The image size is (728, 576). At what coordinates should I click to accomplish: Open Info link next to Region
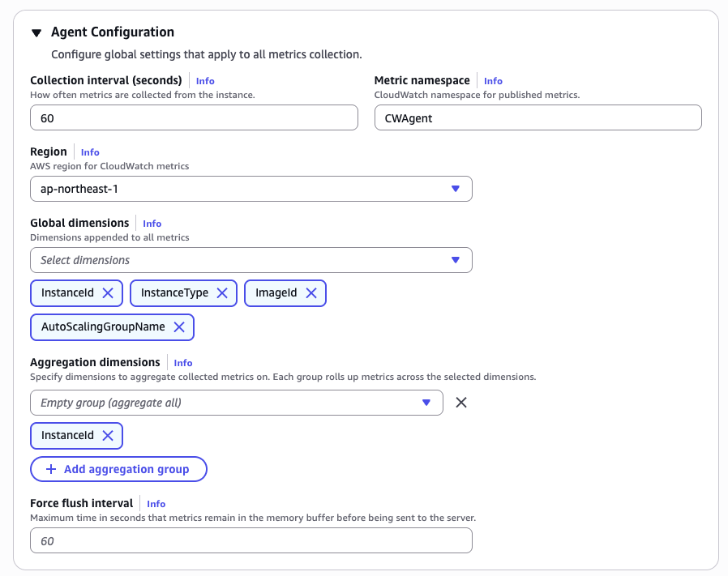[x=90, y=152]
